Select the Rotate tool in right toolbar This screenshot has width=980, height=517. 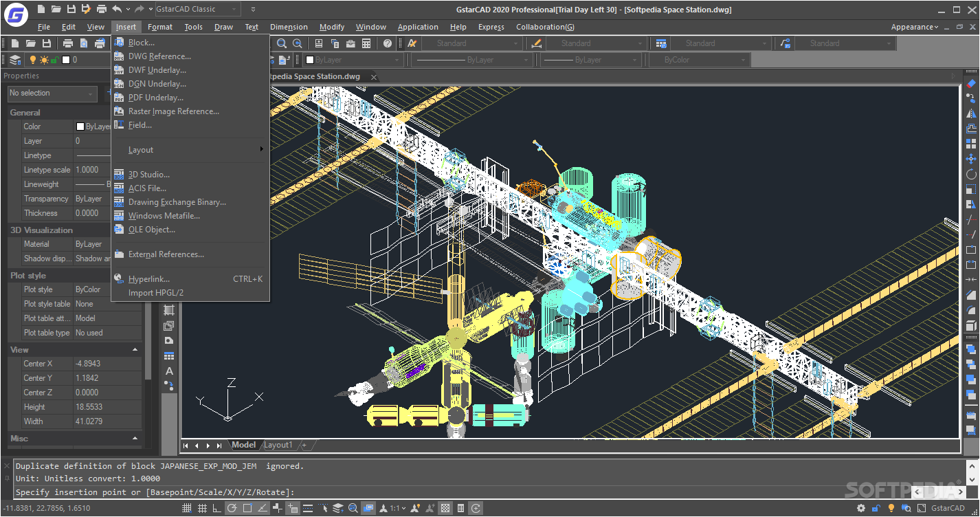coord(971,174)
